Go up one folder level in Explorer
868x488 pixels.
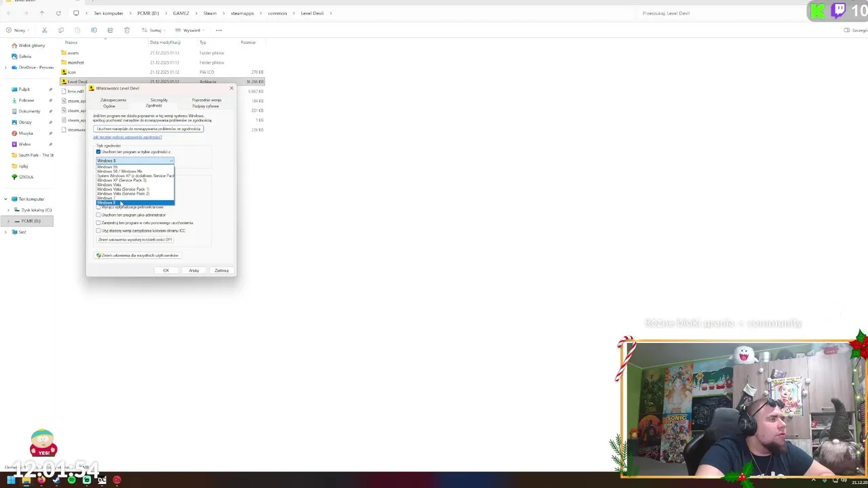(42, 13)
